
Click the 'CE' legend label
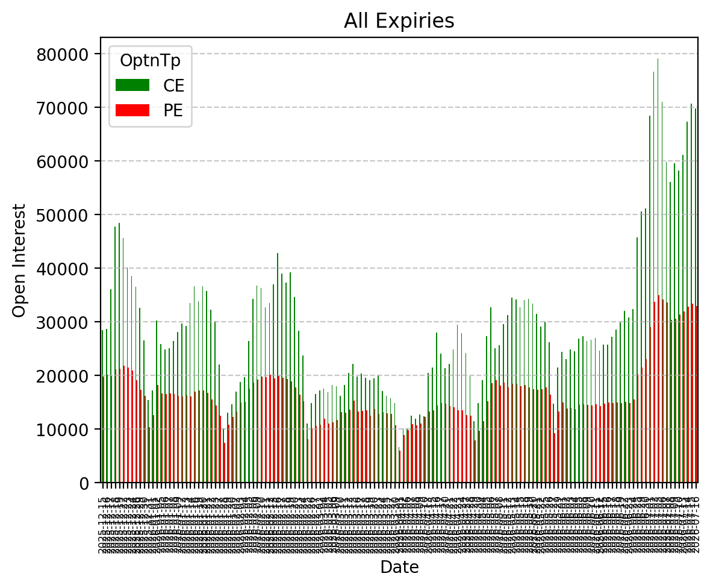tap(173, 86)
